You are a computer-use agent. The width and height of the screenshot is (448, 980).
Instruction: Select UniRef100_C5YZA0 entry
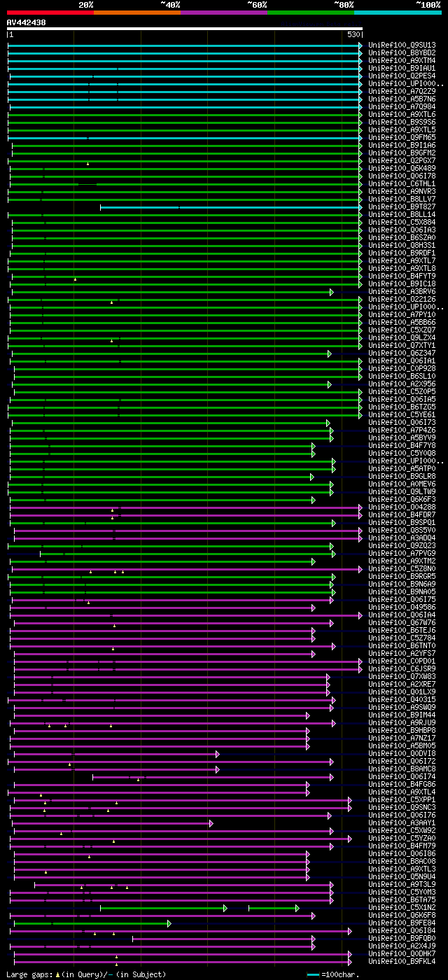pyautogui.click(x=402, y=838)
